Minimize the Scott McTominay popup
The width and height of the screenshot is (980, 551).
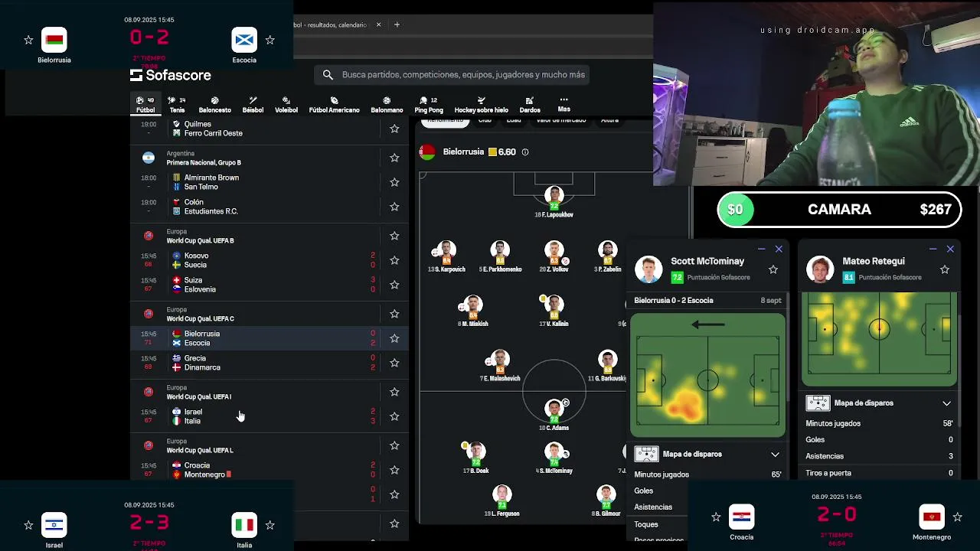pyautogui.click(x=762, y=249)
